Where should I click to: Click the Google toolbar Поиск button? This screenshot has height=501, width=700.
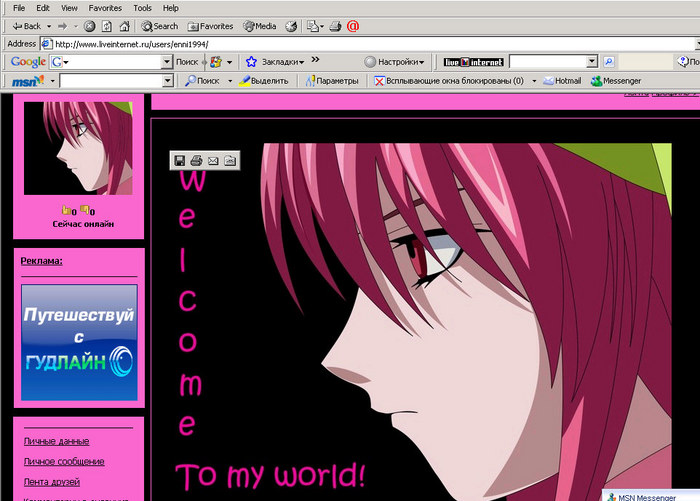click(187, 62)
